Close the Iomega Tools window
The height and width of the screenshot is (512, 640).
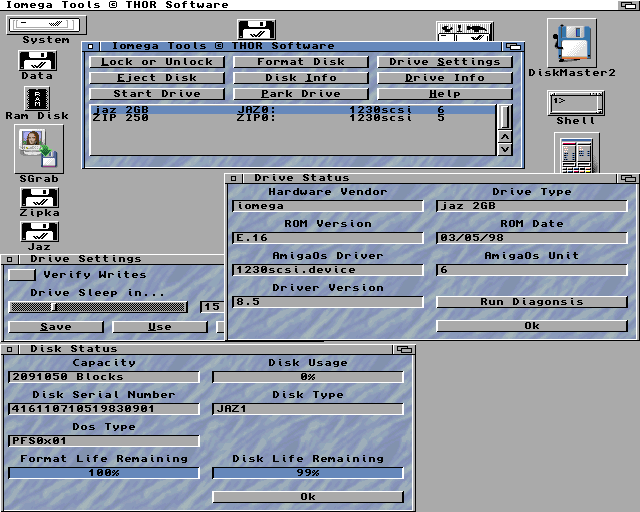pyautogui.click(x=91, y=46)
